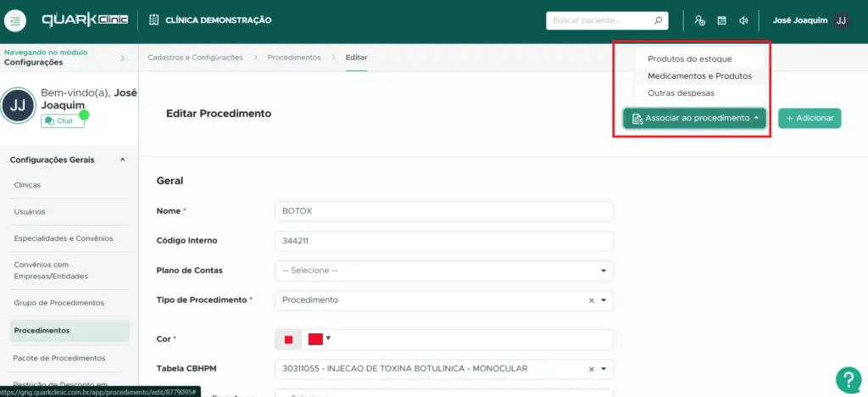Clear the Tabela CBHPM selection
Screen dimensions: 868x397
591,369
